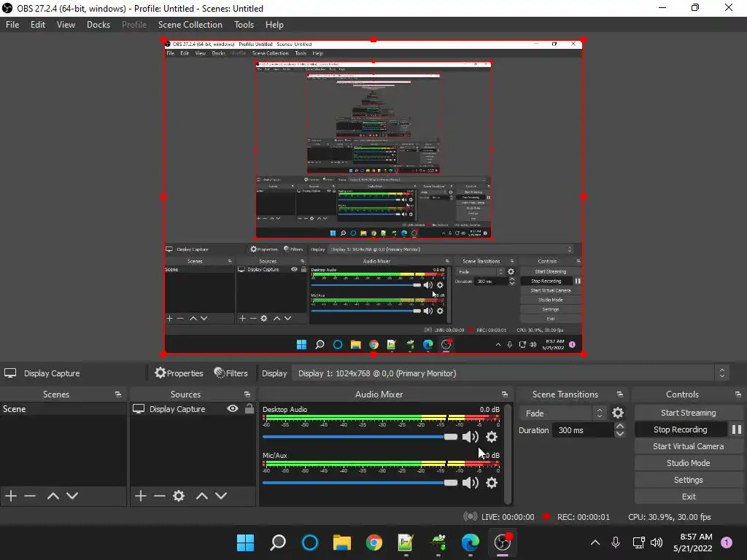The image size is (747, 560).
Task: Click Start Streaming button
Action: coord(689,413)
